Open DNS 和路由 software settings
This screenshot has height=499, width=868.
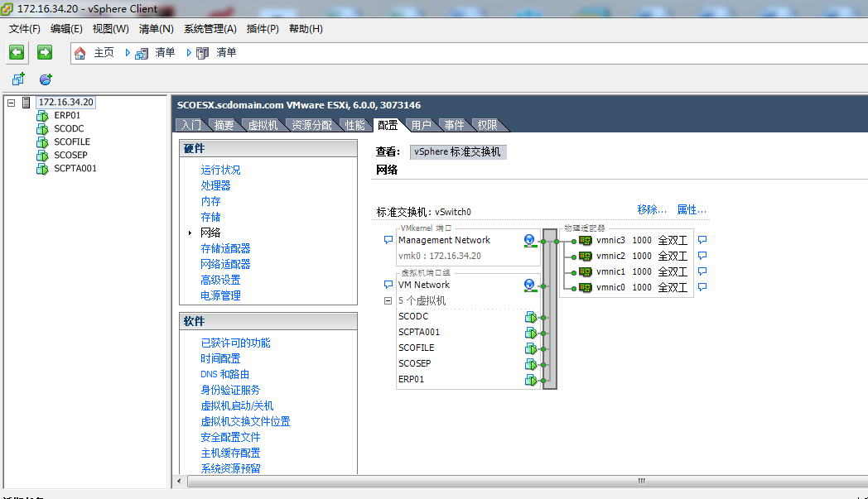pyautogui.click(x=224, y=375)
